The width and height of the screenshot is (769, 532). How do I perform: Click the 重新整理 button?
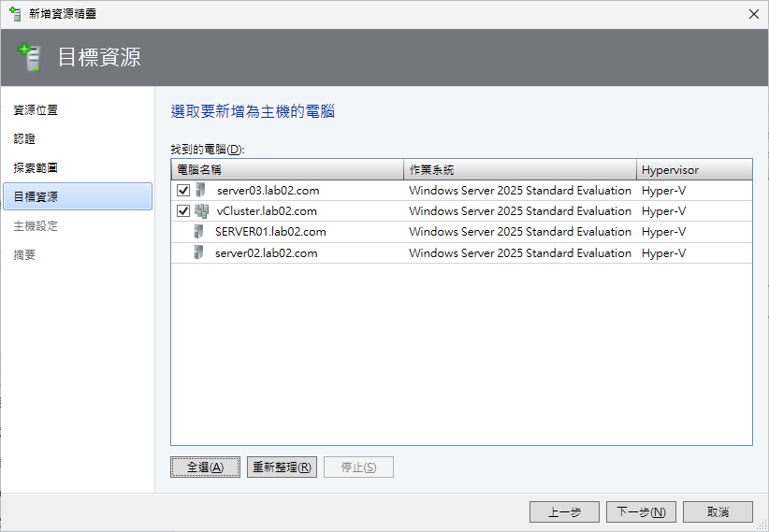coord(282,467)
